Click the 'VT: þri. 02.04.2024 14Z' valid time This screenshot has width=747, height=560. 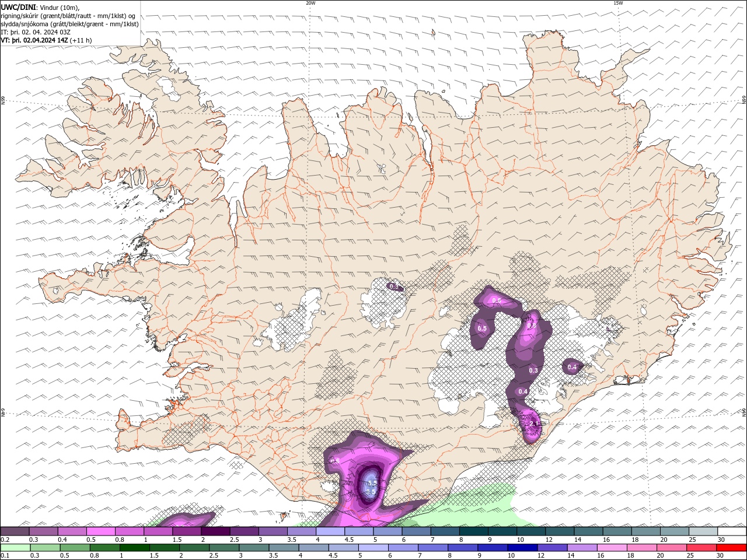[34, 40]
